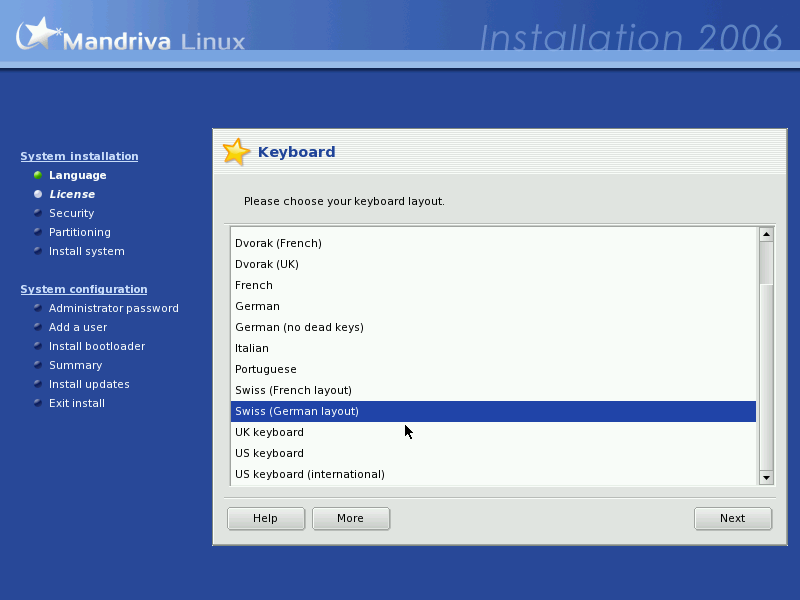The height and width of the screenshot is (600, 800).
Task: Select Swiss (German layout) row
Action: (493, 411)
